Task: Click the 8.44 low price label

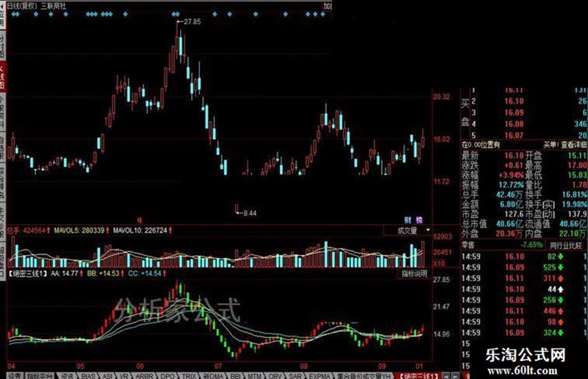Action: (x=250, y=213)
